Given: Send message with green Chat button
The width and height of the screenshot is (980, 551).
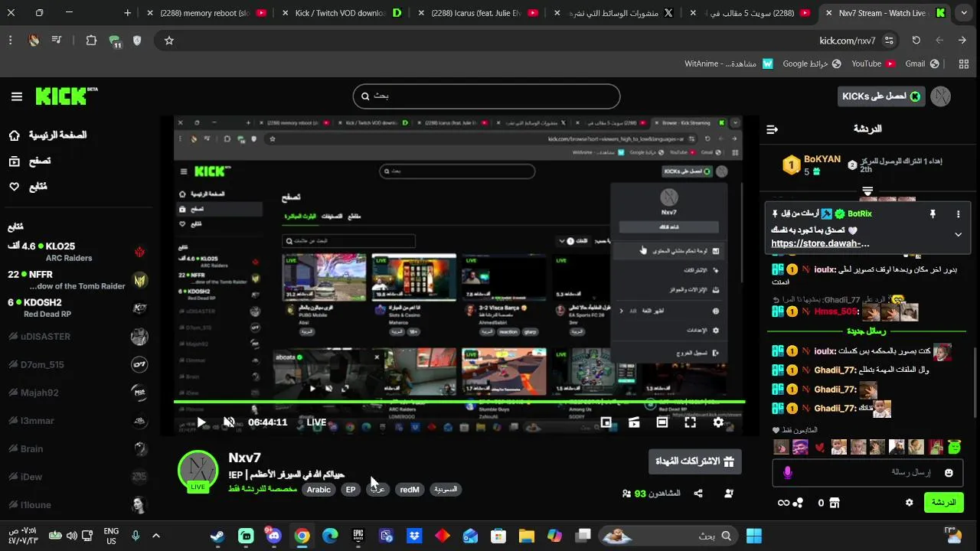Looking at the screenshot, I should [x=943, y=503].
